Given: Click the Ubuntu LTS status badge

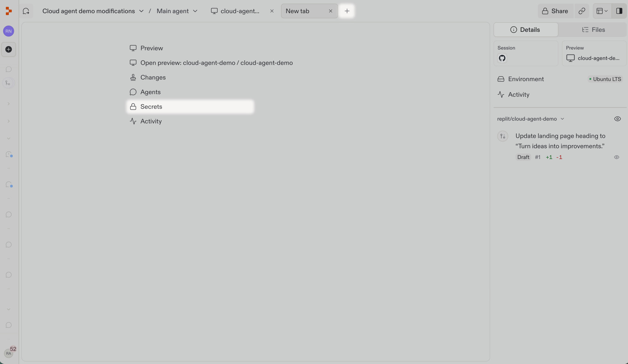Looking at the screenshot, I should click(605, 79).
